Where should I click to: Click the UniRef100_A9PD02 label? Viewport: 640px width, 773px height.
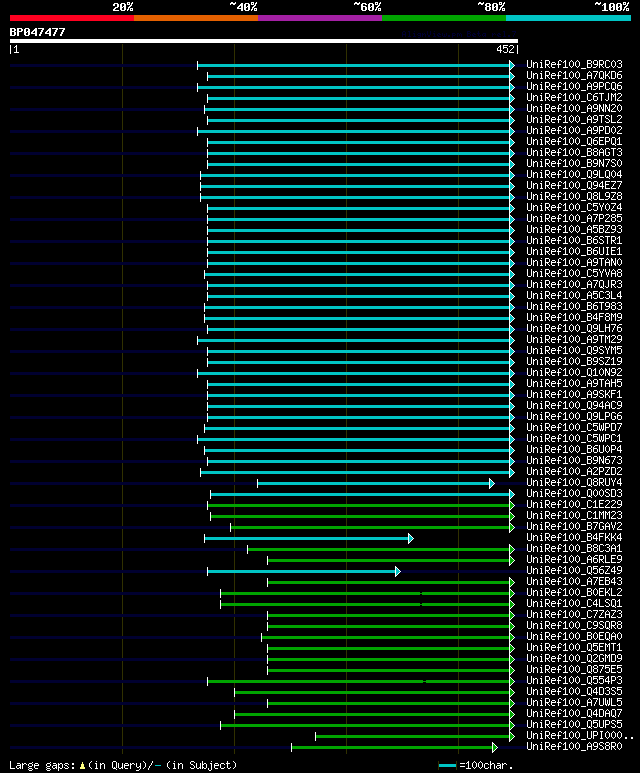coord(574,131)
